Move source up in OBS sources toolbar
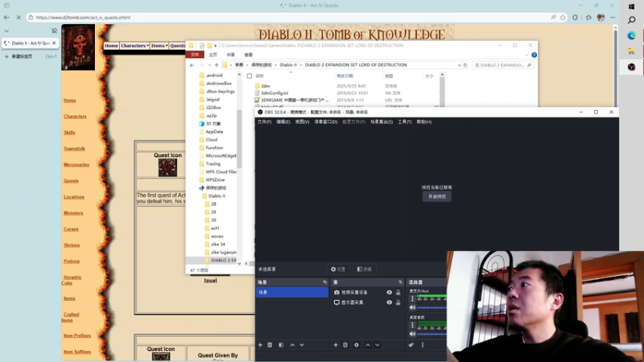This screenshot has height=362, width=644. coord(368,345)
